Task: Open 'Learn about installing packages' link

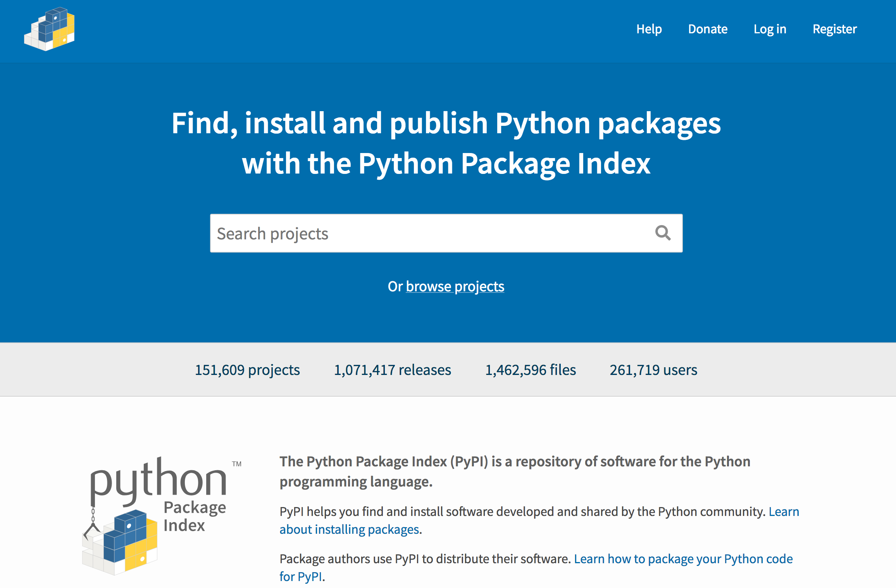Action: pos(349,529)
